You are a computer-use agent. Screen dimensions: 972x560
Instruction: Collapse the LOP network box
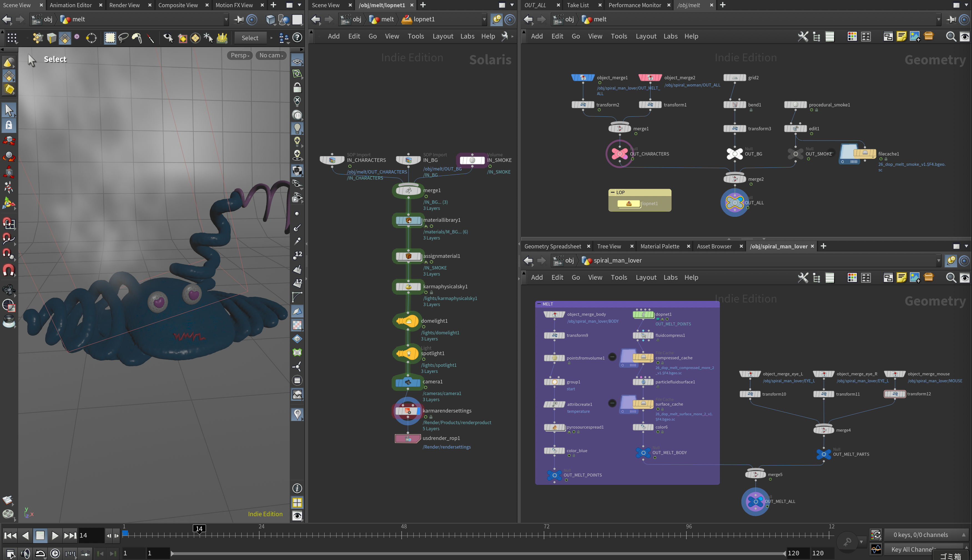tap(613, 192)
